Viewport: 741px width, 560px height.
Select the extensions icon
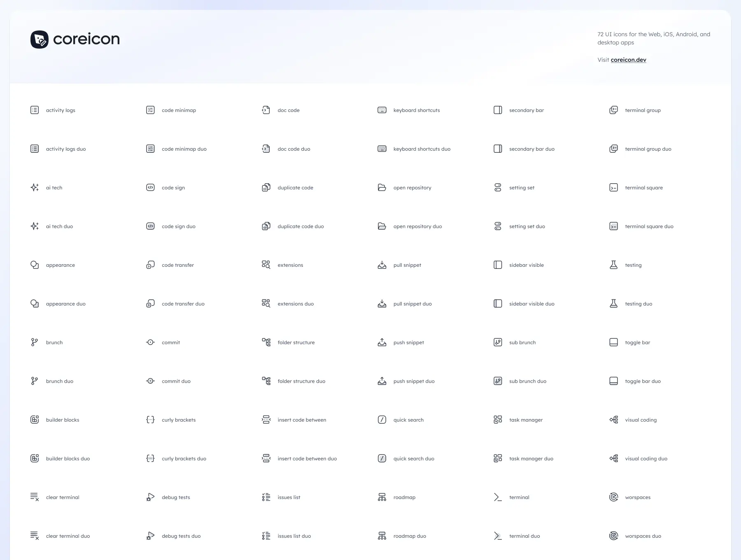266,265
